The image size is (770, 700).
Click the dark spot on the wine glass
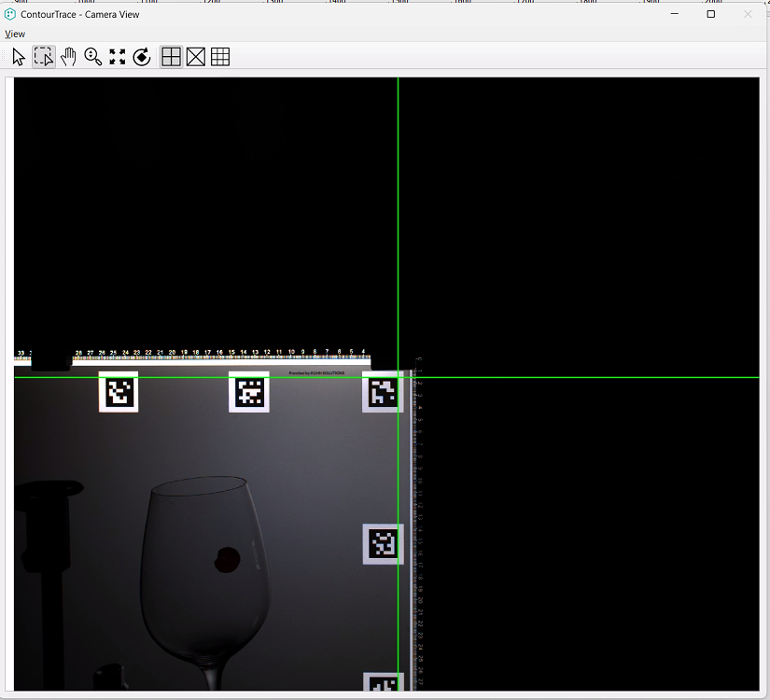click(227, 559)
